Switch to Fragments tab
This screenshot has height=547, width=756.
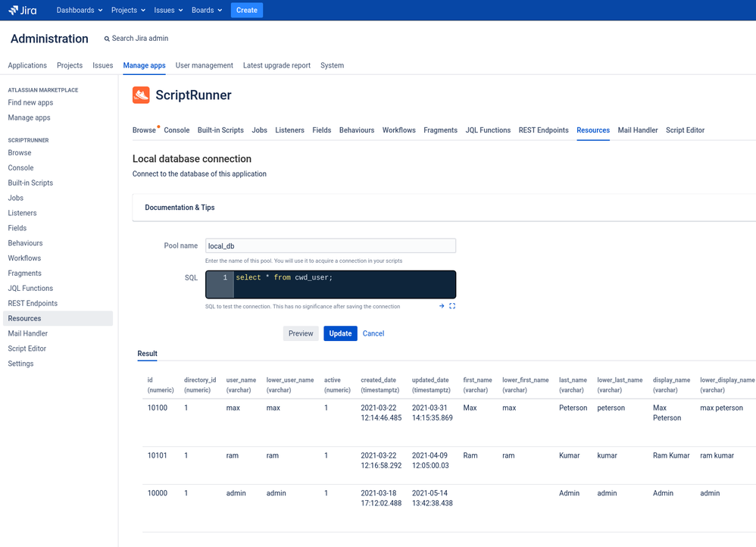(440, 130)
